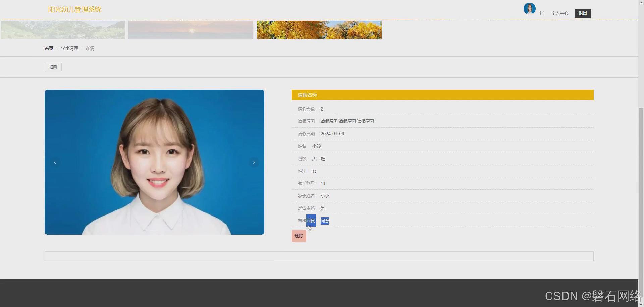
Task: Click the empty box below details
Action: click(x=319, y=256)
